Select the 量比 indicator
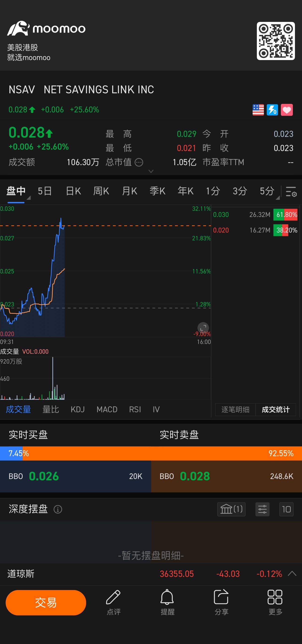The image size is (302, 644). click(51, 409)
